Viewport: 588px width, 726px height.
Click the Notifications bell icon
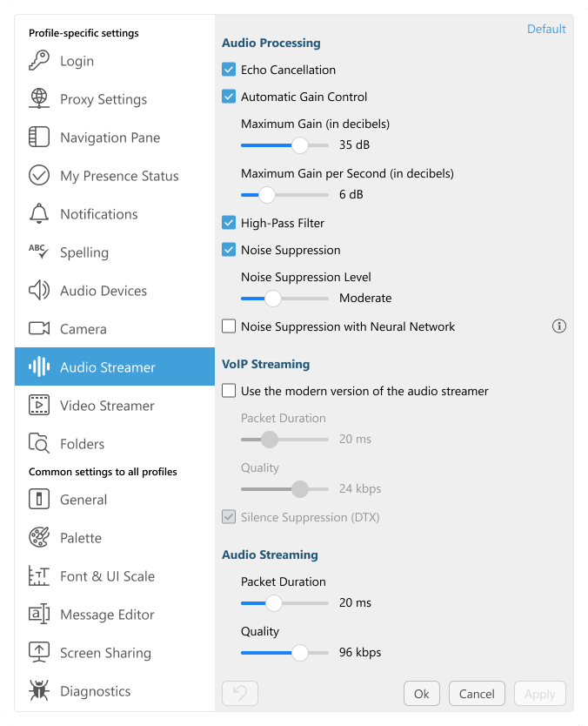click(x=39, y=214)
